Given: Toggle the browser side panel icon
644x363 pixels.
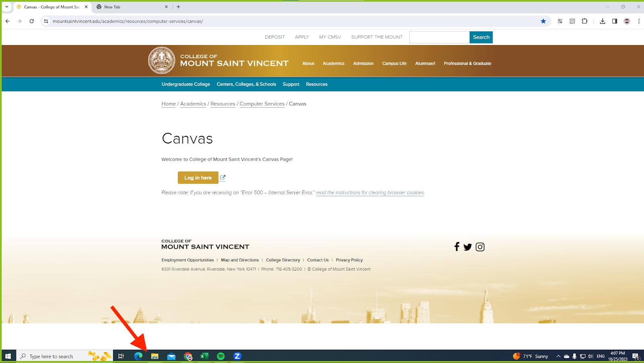Looking at the screenshot, I should click(x=615, y=21).
